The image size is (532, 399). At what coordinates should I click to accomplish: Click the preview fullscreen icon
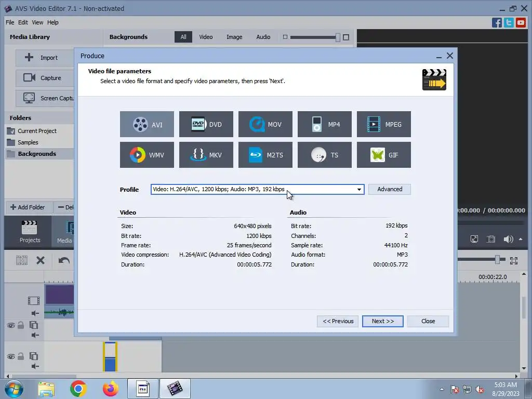pyautogui.click(x=474, y=239)
